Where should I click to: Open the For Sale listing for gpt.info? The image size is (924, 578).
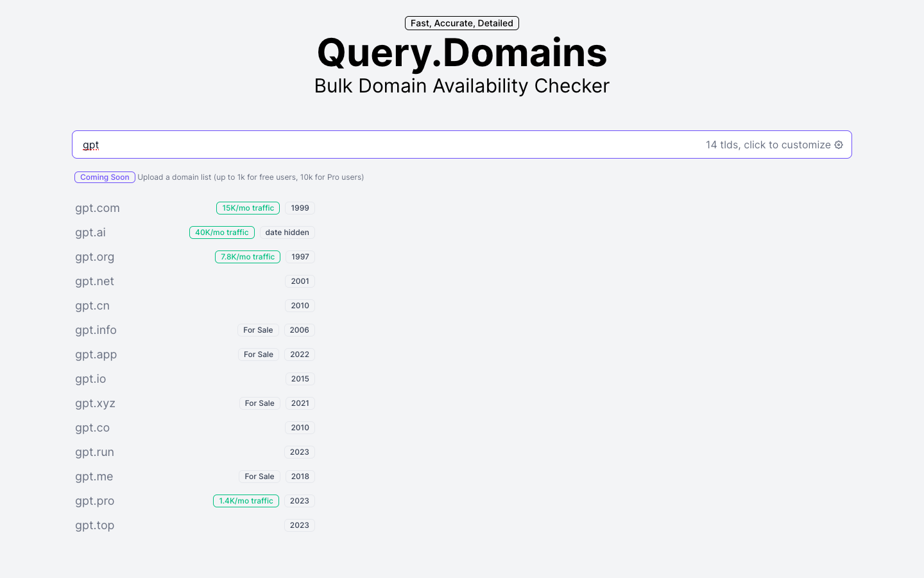coord(258,329)
